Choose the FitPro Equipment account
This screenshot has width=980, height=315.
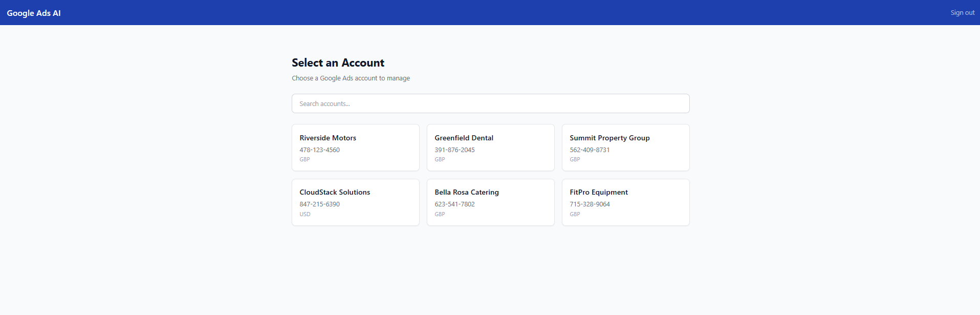[x=625, y=202]
